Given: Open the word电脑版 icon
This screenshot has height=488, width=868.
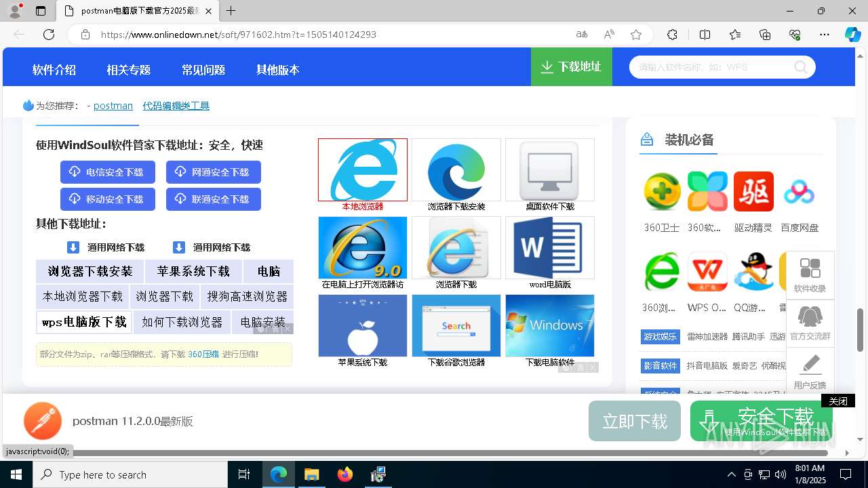Looking at the screenshot, I should [x=550, y=248].
